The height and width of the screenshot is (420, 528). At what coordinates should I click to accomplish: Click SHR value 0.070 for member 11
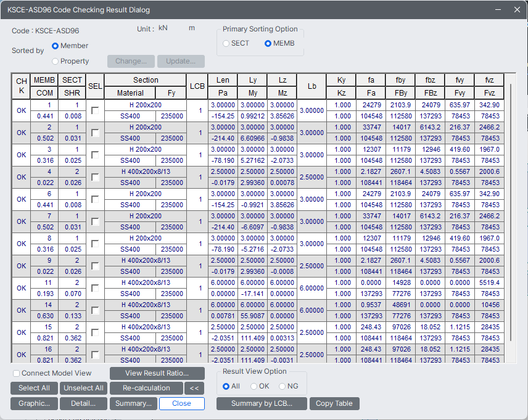(x=72, y=294)
